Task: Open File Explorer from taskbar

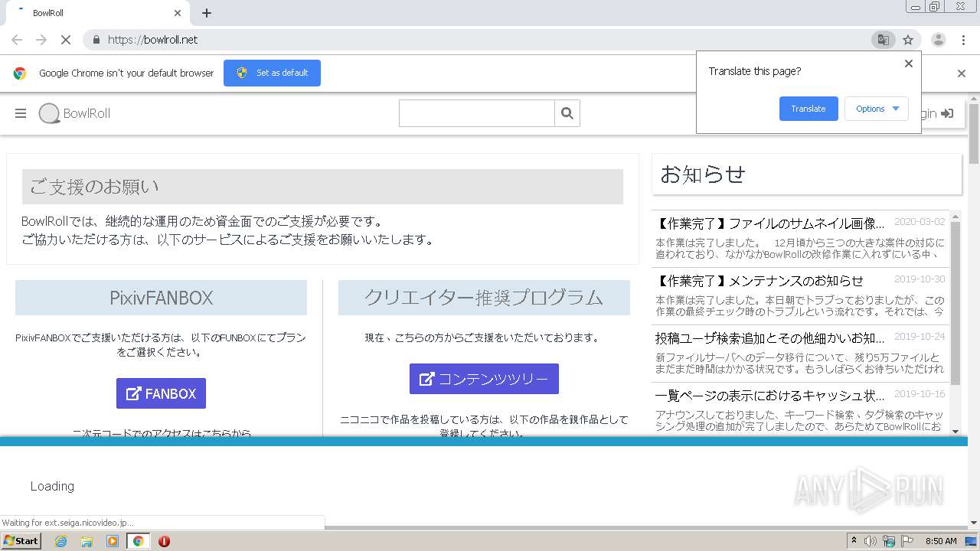Action: [87, 541]
